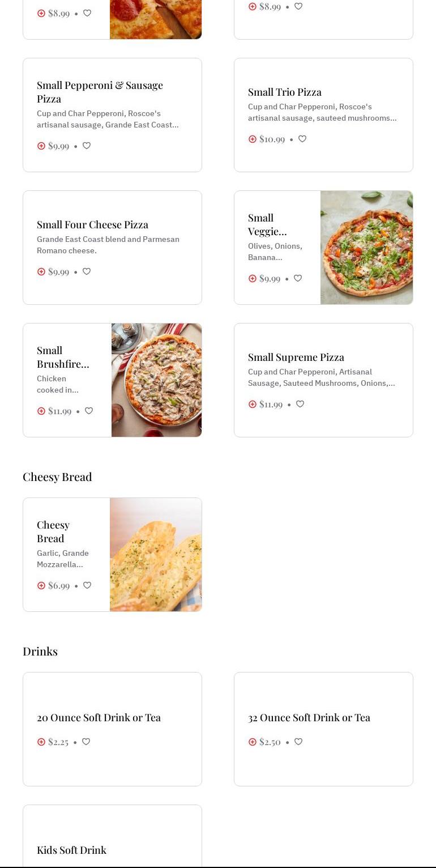Add Small Pepperoni & Sausage Pizza to order
This screenshot has width=436, height=868.
tap(41, 146)
